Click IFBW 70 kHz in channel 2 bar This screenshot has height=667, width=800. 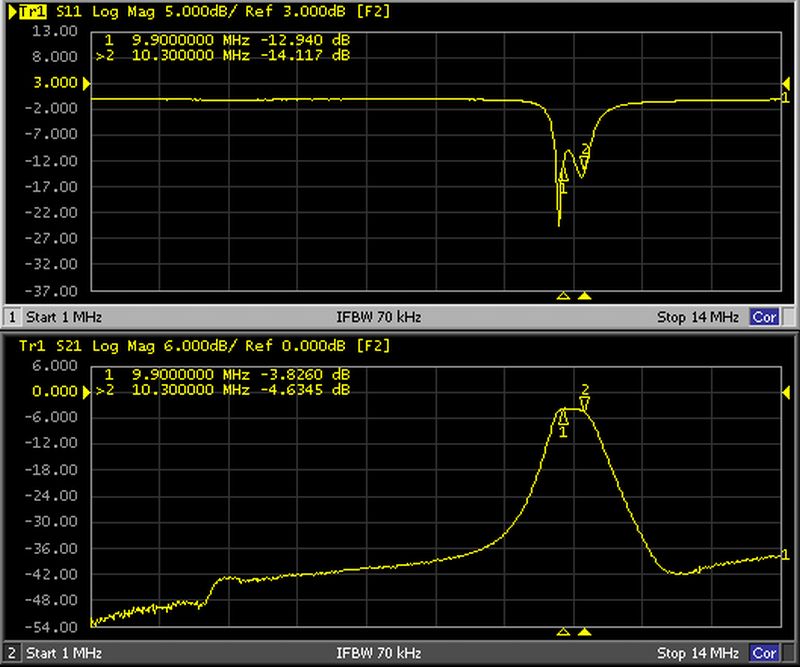click(379, 653)
